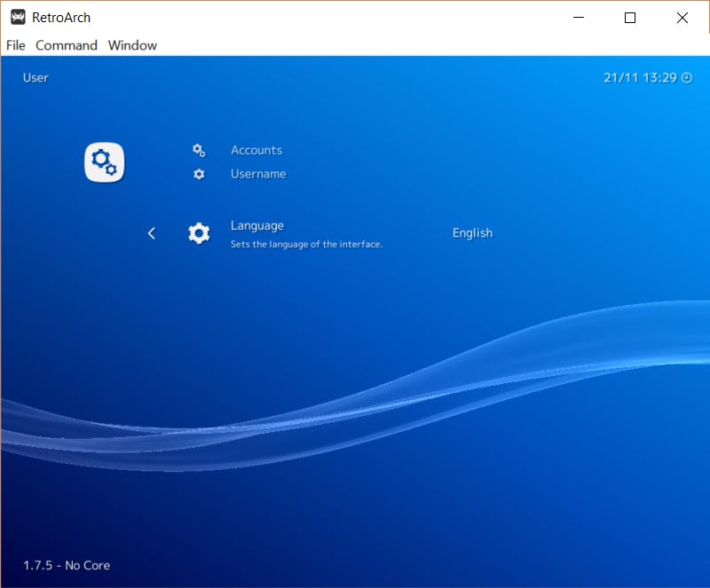Viewport: 710px width, 588px height.
Task: Minimize the RetroArch window
Action: (579, 18)
